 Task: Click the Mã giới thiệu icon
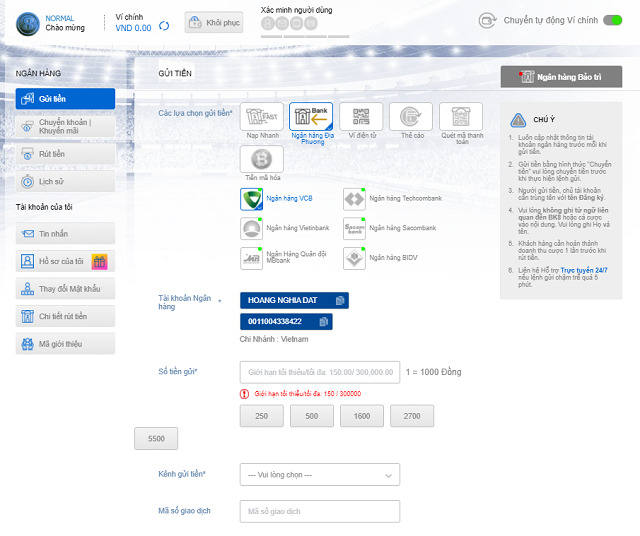click(27, 344)
